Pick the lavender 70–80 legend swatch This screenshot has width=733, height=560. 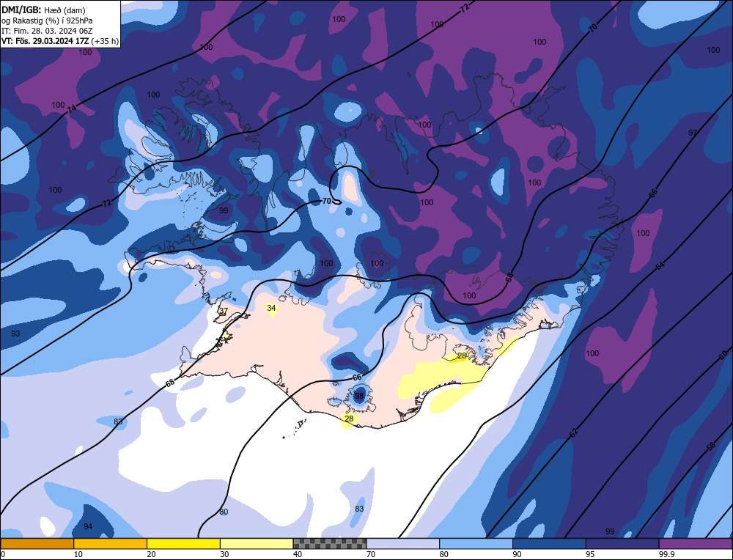coord(403,543)
